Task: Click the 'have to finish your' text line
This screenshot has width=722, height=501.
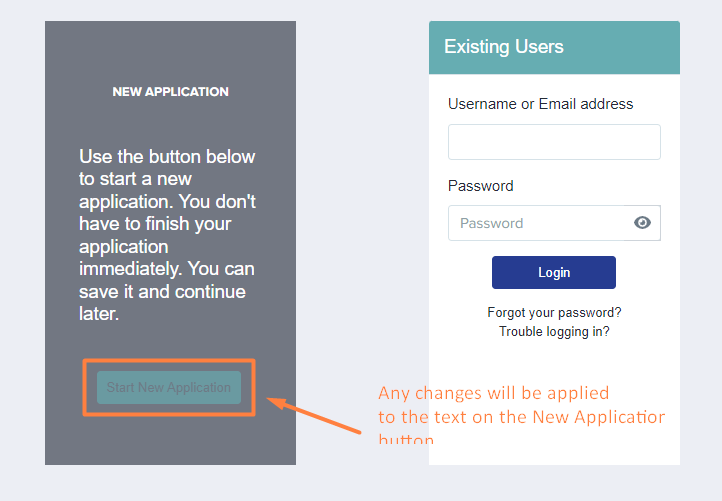Action: tap(155, 224)
